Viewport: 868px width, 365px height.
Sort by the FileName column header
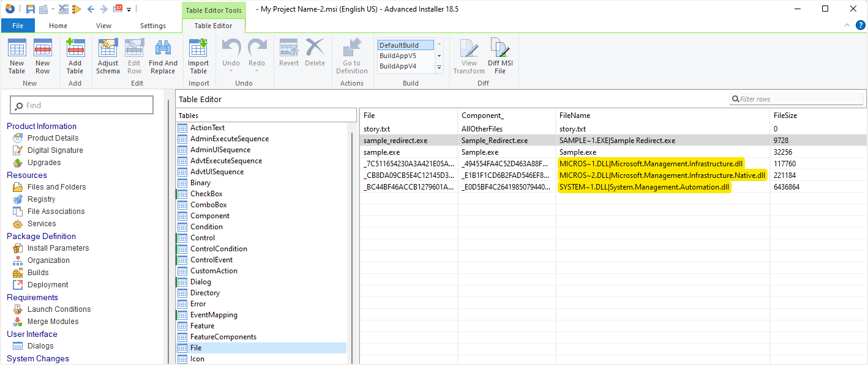[663, 116]
